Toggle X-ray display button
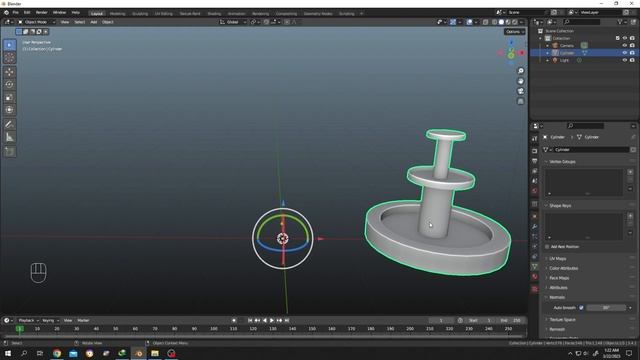 point(485,22)
